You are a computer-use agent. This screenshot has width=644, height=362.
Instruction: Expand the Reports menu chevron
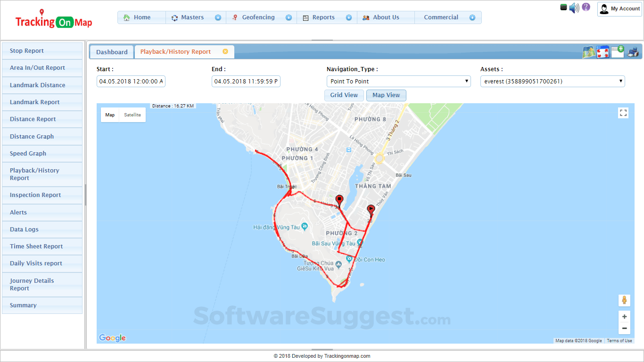click(348, 17)
